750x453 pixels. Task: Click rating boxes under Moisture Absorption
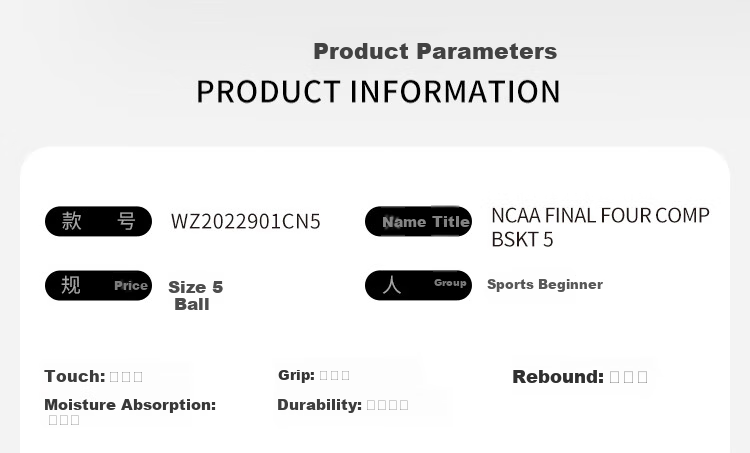point(64,420)
